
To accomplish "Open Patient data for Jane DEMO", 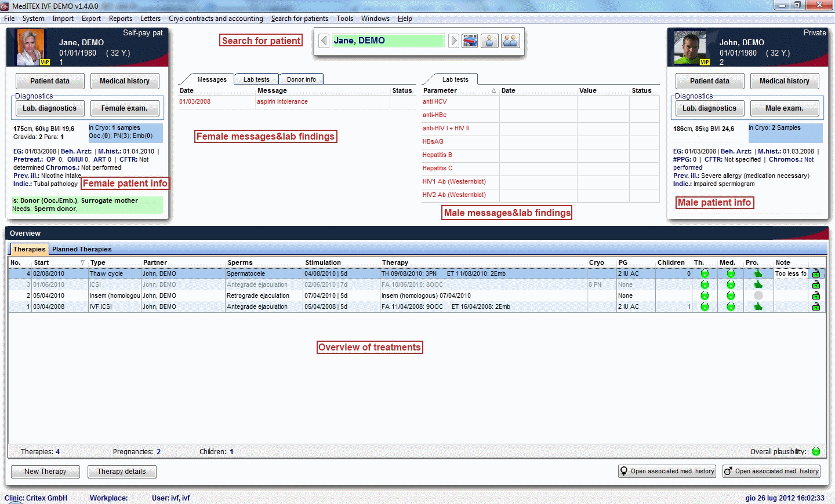I will [x=50, y=81].
